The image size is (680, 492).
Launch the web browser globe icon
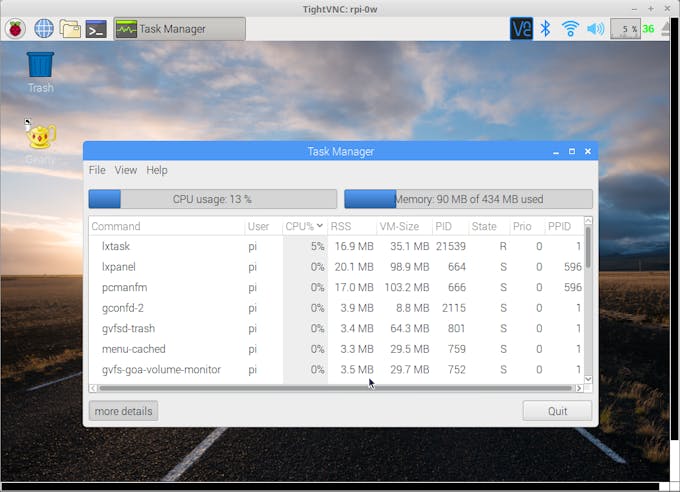coord(44,29)
